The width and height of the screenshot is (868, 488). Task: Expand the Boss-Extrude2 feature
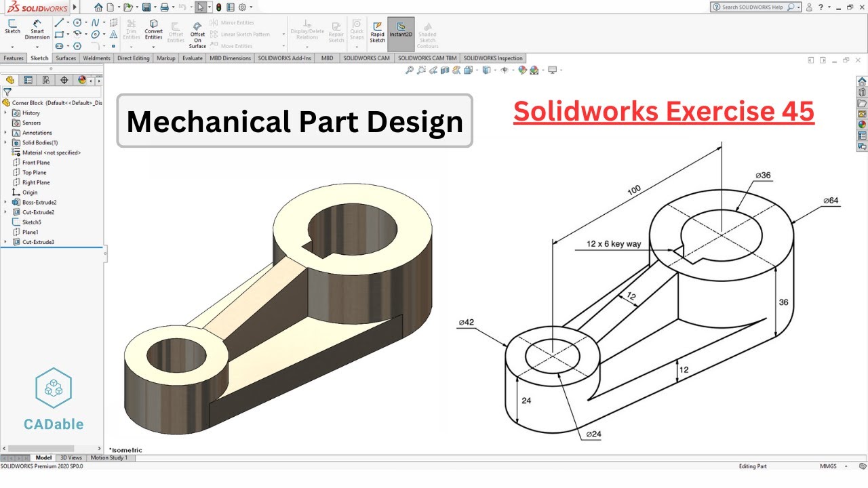5,202
